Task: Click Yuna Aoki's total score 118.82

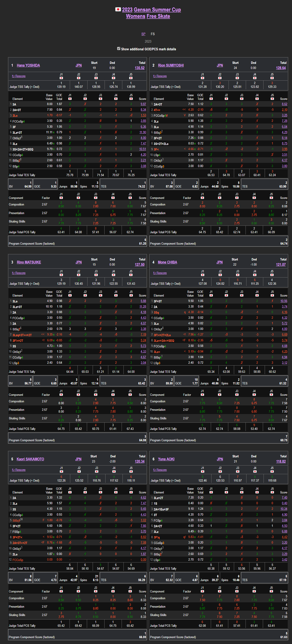Action: pyautogui.click(x=281, y=462)
